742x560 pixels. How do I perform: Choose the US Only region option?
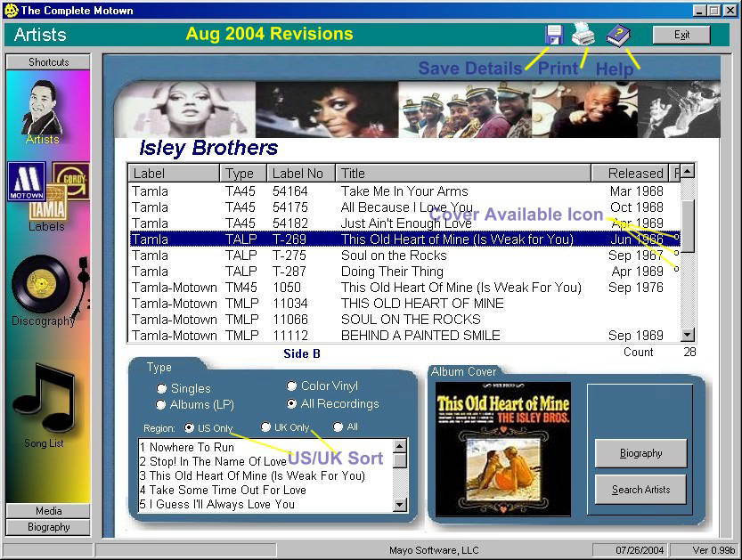point(189,427)
